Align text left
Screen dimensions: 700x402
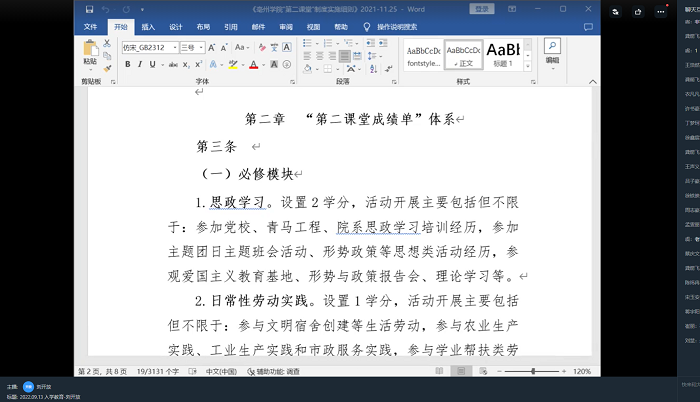307,56
